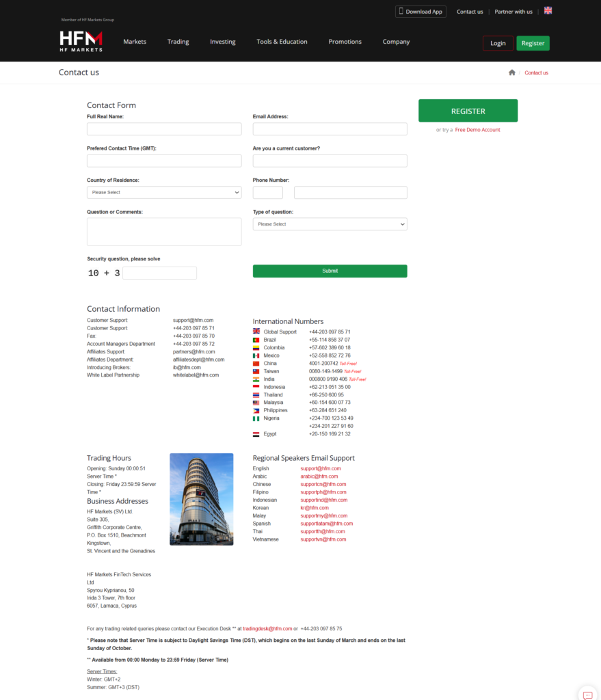This screenshot has width=601, height=700.
Task: Click the Indonesia flag icon
Action: 256,387
